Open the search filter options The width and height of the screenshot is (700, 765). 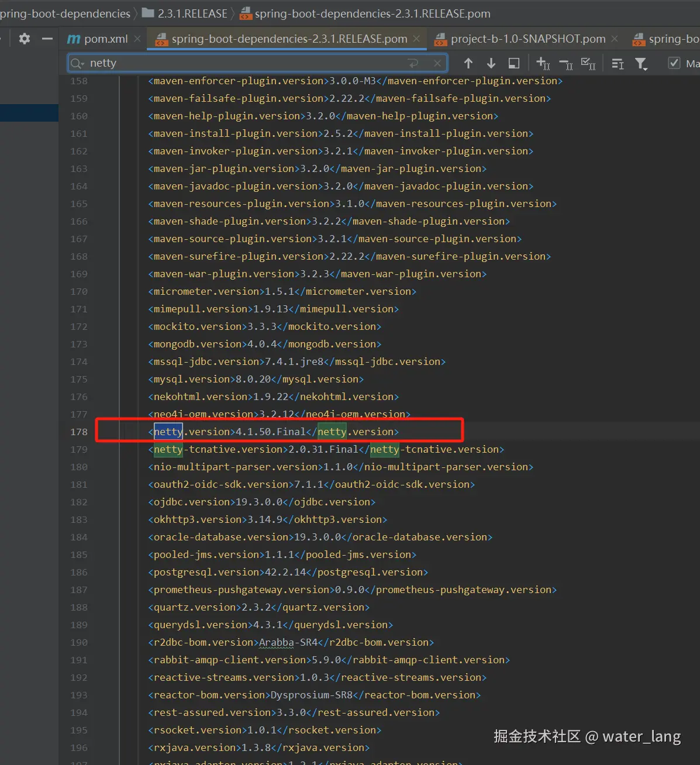point(642,63)
